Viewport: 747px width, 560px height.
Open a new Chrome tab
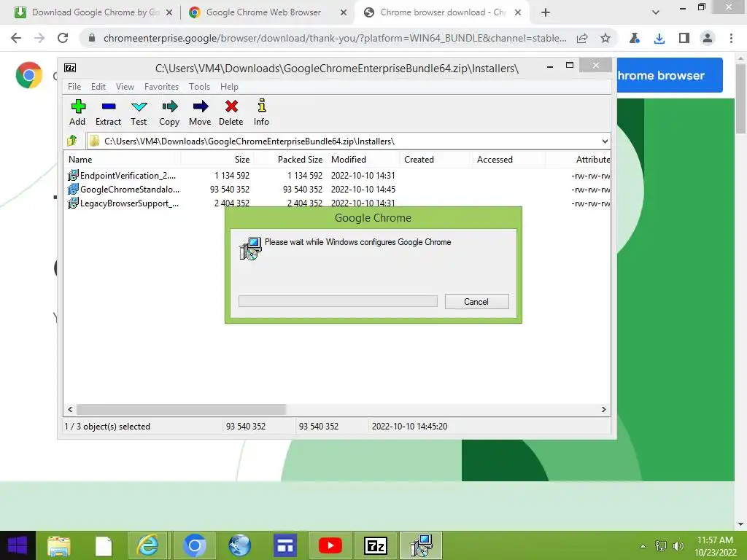point(546,12)
